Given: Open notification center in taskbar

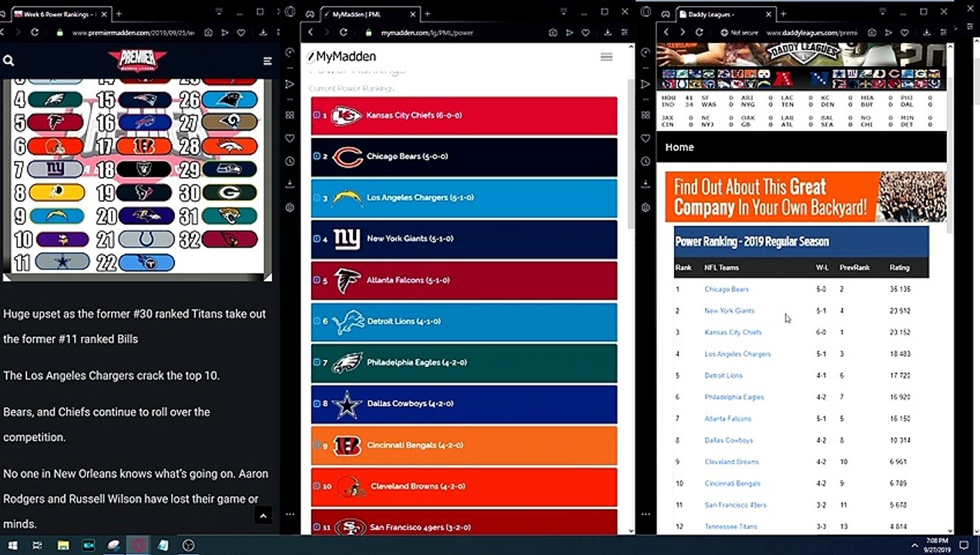Looking at the screenshot, I should click(x=964, y=545).
